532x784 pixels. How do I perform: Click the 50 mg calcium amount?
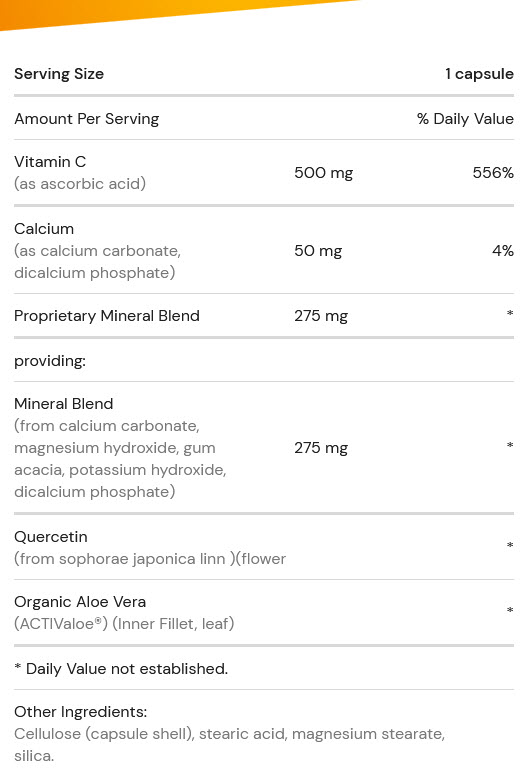[318, 251]
